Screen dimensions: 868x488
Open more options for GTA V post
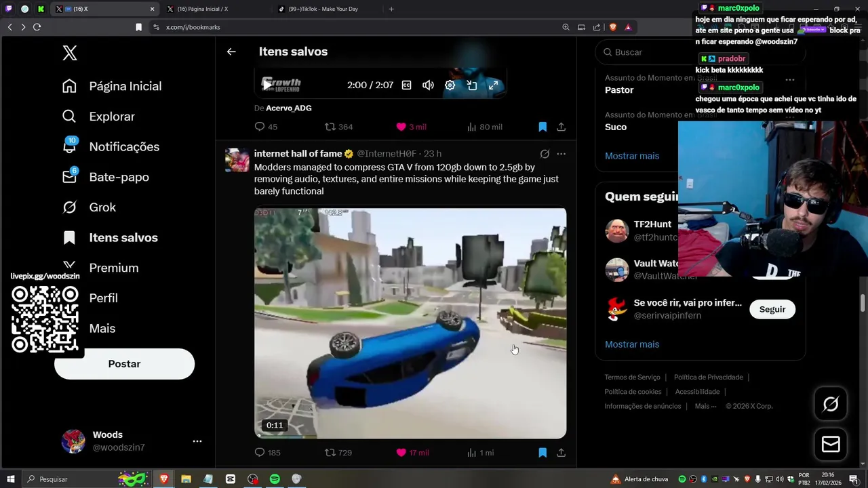click(561, 154)
